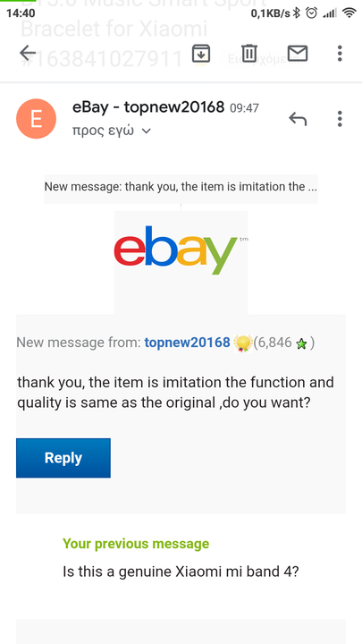Viewport: 362px width, 644px height.
Task: Select the sender name eBay - topnew20168
Action: point(148,107)
